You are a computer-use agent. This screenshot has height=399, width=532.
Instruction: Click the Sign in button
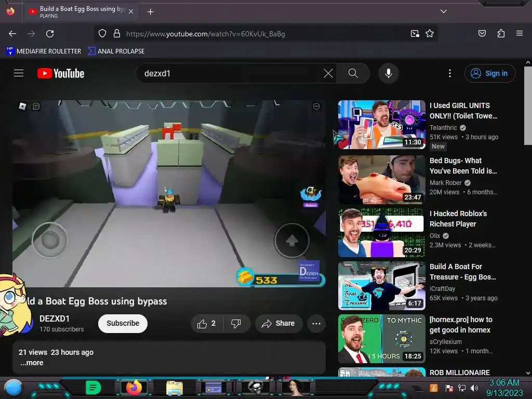[x=489, y=73]
